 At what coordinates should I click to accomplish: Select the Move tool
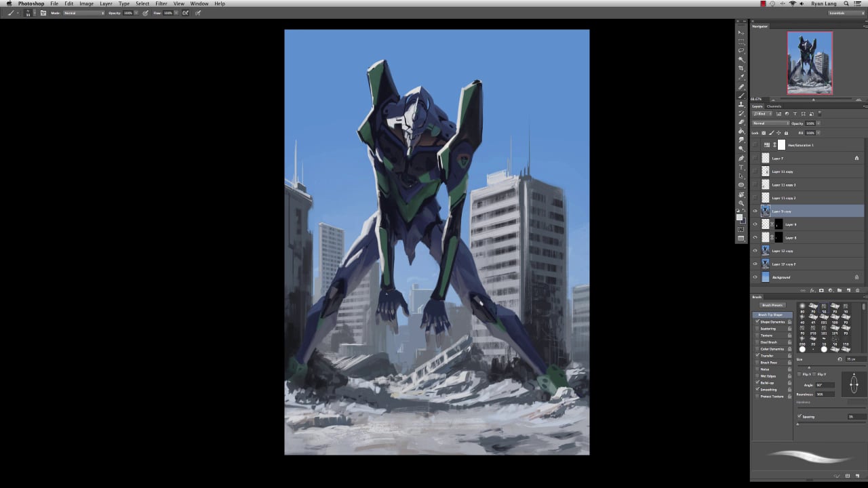pos(741,33)
